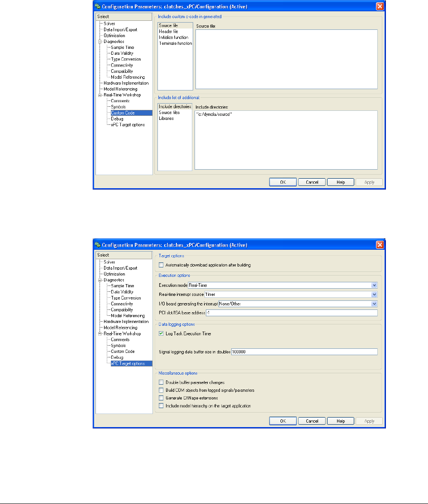Select Optimization in lower dialog tree
The image size is (428, 504).
click(114, 274)
